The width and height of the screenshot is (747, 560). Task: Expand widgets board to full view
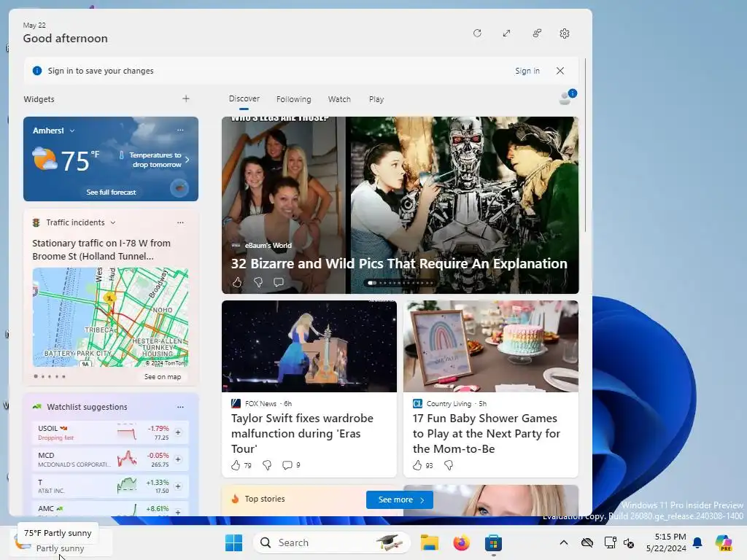(x=506, y=34)
